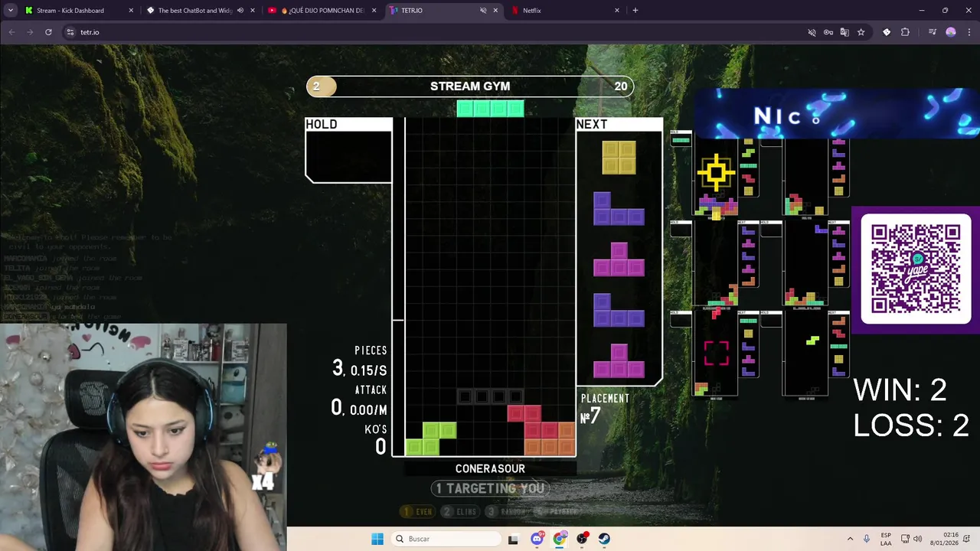Click the pinned extension icon beside Extensions
This screenshot has width=980, height=551.
tap(887, 32)
